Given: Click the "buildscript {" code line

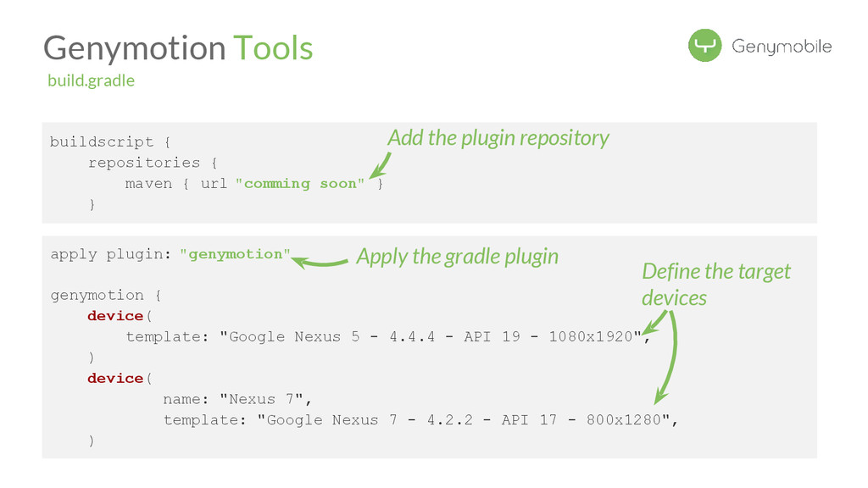Looking at the screenshot, I should (110, 141).
